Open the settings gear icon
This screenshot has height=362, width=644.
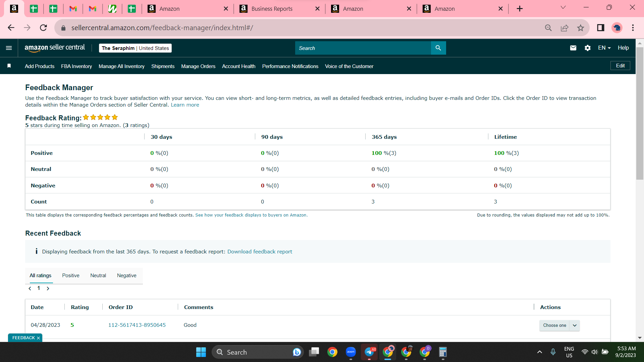[x=588, y=48]
